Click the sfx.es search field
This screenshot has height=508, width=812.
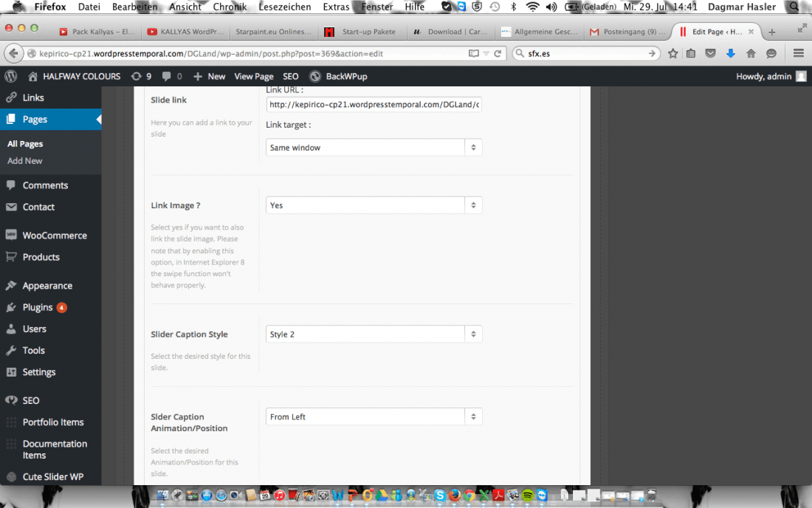point(586,53)
